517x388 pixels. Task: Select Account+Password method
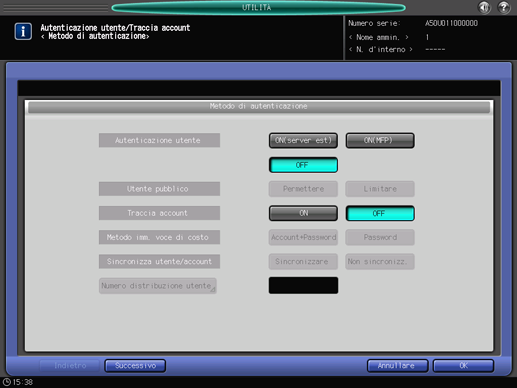tap(303, 237)
